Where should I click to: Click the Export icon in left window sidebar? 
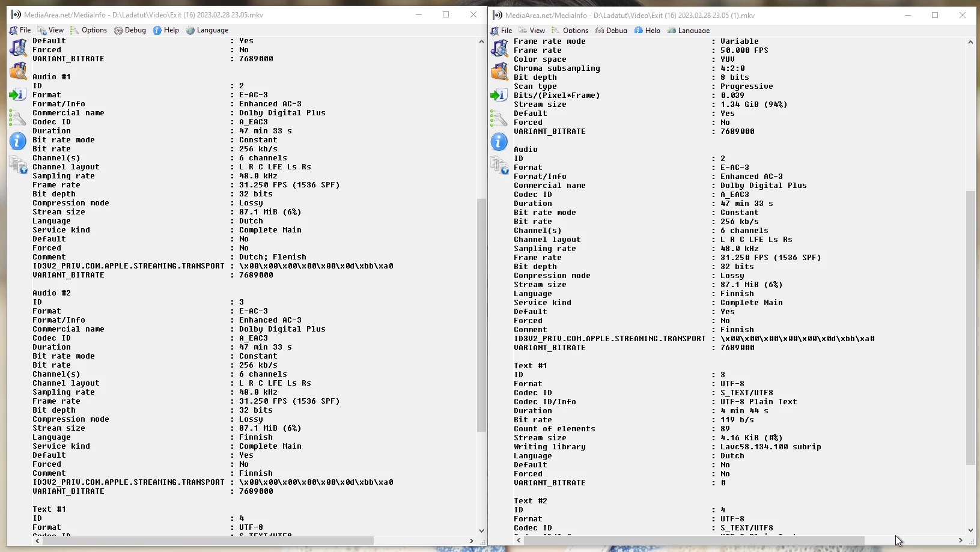[18, 94]
